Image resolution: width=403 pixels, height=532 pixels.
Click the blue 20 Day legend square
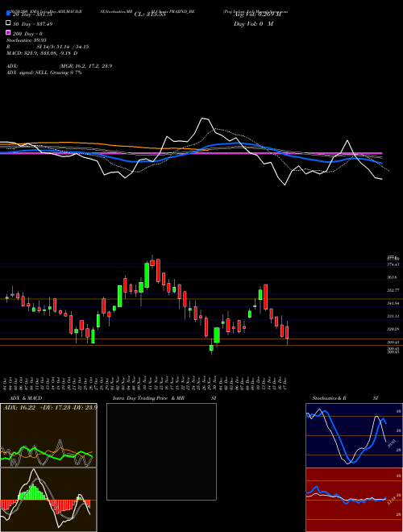pos(8,13)
